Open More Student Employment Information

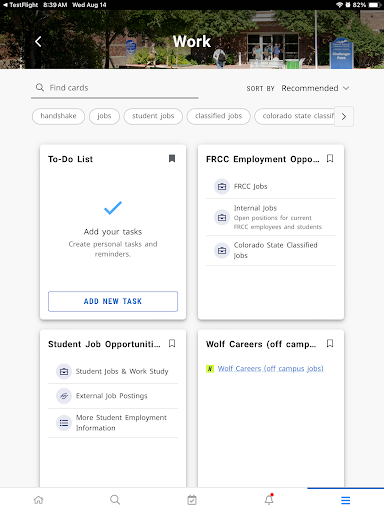point(113,423)
